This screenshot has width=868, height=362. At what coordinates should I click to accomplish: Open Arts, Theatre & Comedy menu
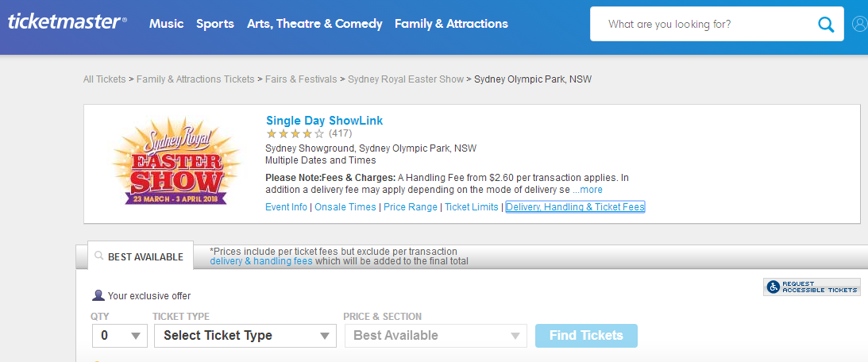314,24
